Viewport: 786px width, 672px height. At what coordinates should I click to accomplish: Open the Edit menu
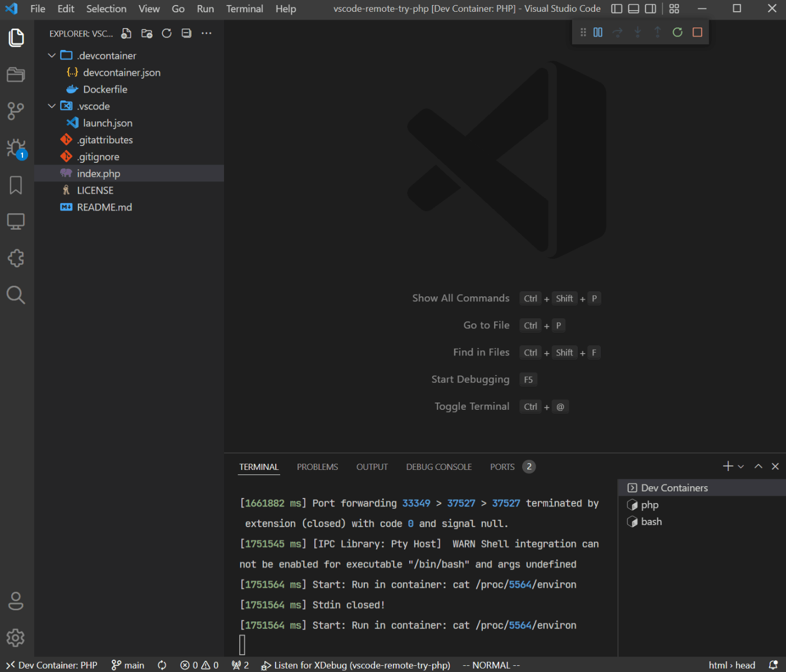click(x=66, y=9)
